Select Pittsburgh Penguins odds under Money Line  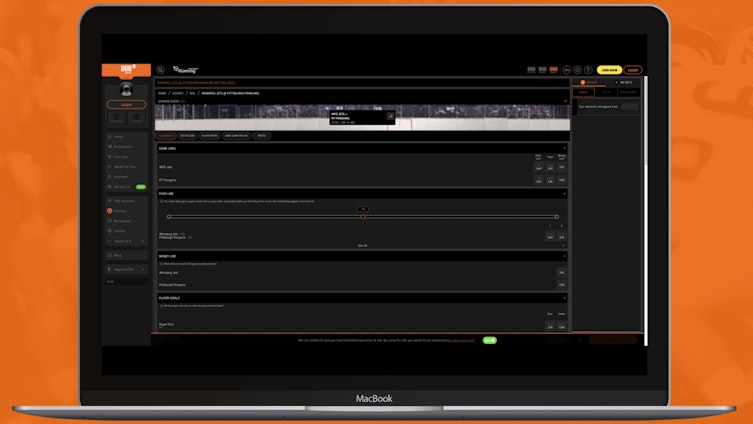click(561, 284)
